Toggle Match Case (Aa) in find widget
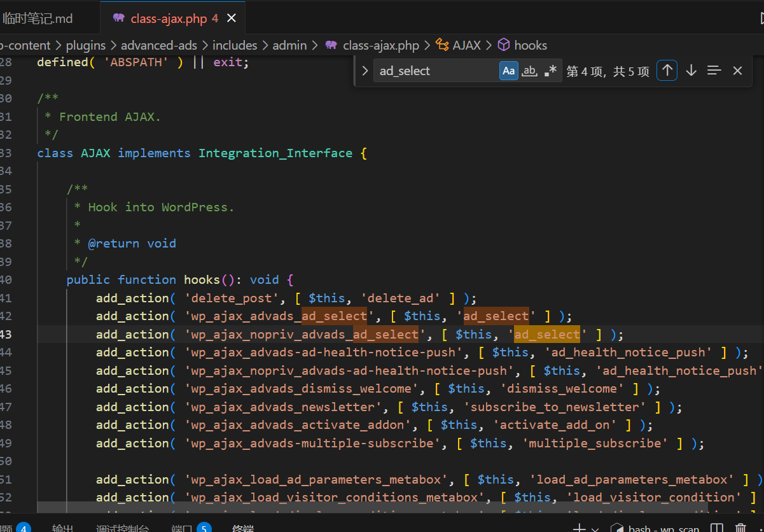Viewport: 764px width, 532px height. 509,71
